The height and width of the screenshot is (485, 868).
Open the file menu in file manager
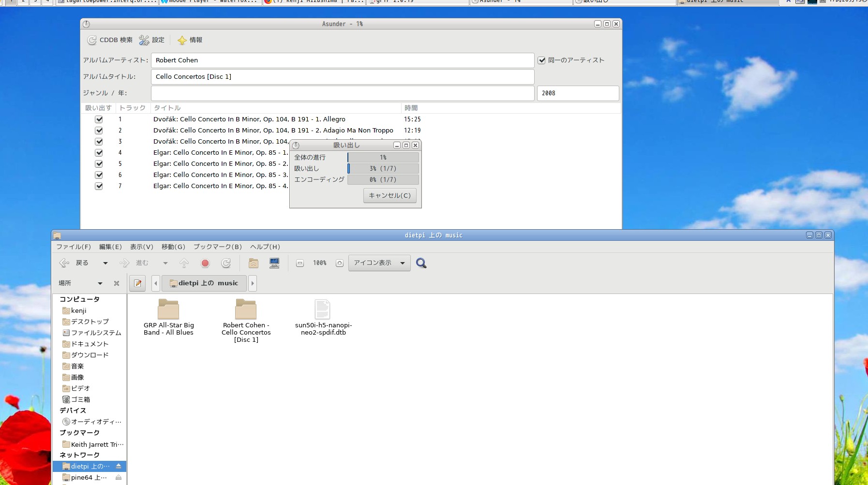pyautogui.click(x=74, y=247)
